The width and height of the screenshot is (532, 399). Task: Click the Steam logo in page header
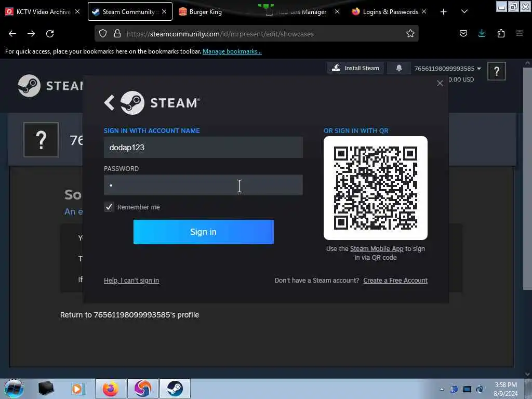coord(50,86)
